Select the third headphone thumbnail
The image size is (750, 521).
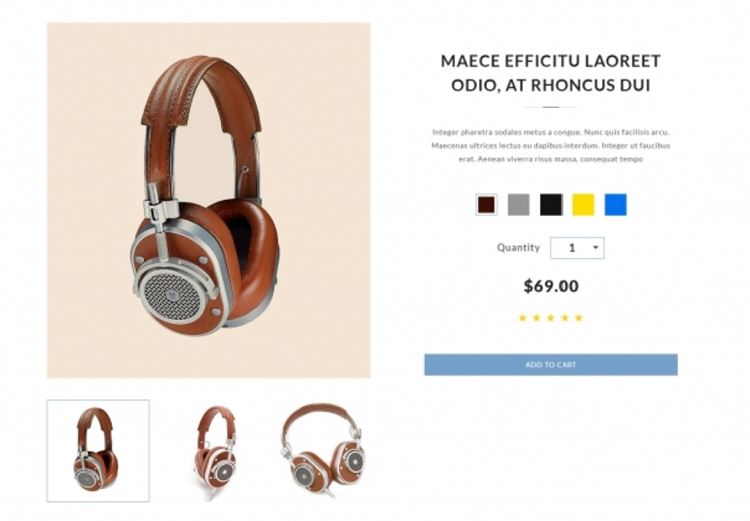323,451
